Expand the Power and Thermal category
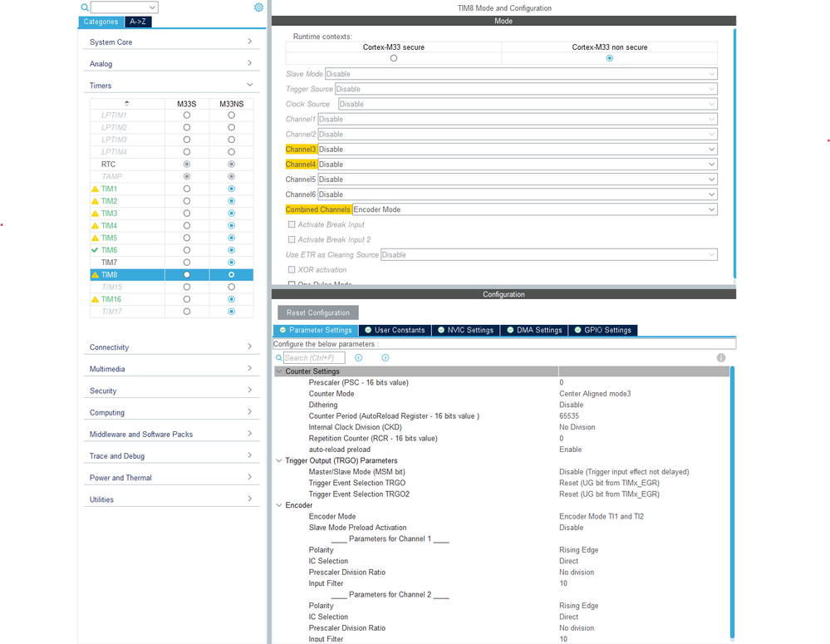830x644 pixels. pyautogui.click(x=171, y=478)
